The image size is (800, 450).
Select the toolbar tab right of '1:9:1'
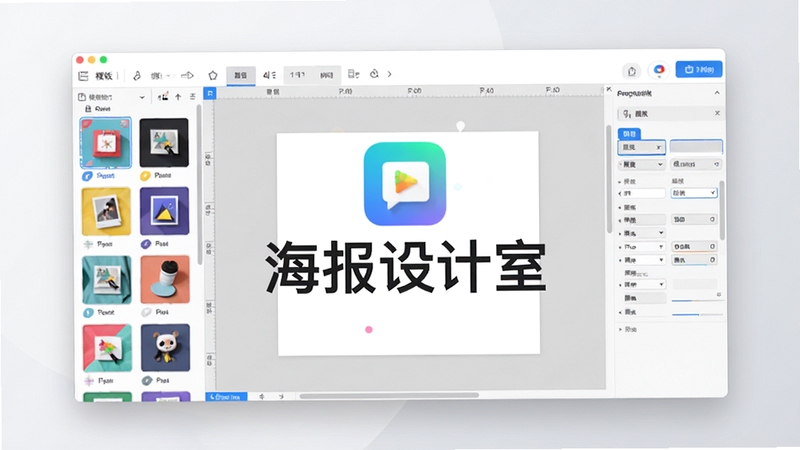pyautogui.click(x=327, y=75)
